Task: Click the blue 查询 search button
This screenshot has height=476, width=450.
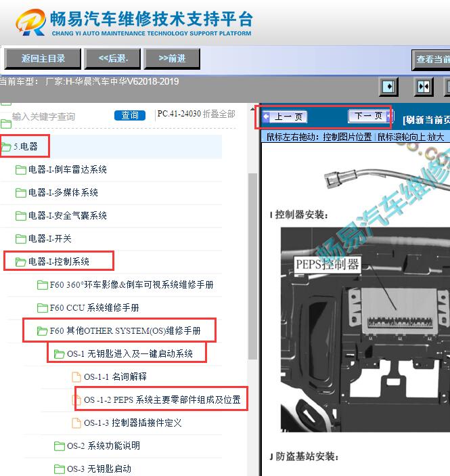Action: click(x=129, y=115)
